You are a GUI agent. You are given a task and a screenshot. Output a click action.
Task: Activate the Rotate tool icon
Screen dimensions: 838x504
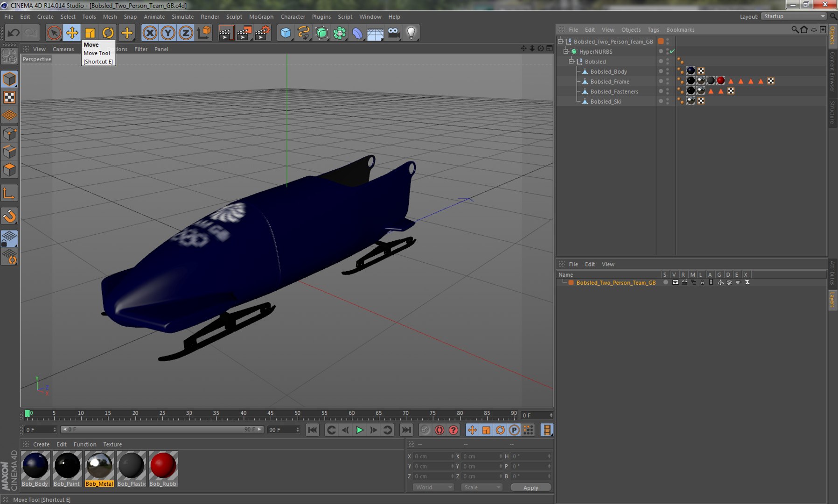(x=108, y=33)
